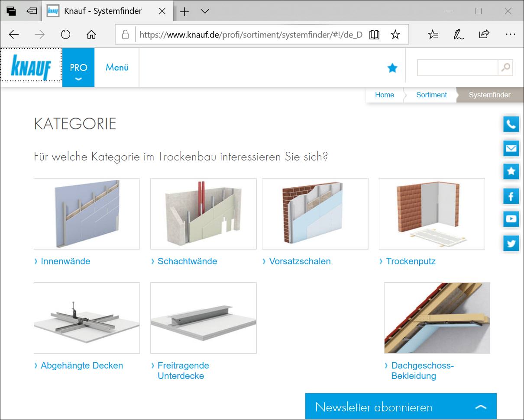Click the blue favorites star in header

tap(392, 68)
